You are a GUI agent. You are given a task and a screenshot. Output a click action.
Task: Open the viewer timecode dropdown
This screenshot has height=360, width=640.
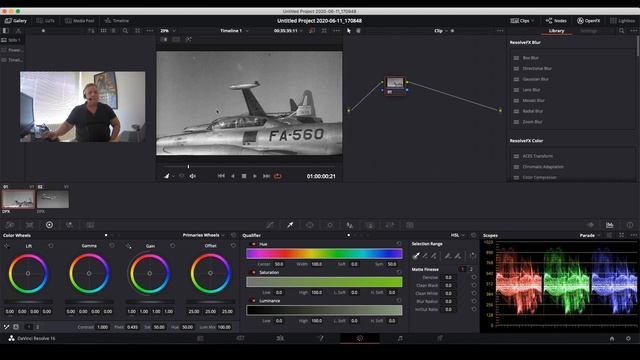tap(288, 31)
